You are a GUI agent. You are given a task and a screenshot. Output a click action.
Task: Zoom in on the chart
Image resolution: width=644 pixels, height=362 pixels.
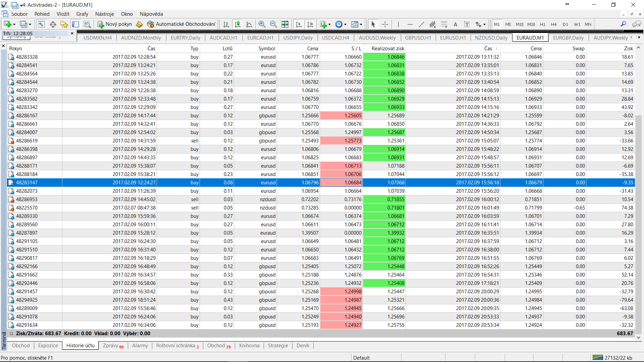coord(262,24)
